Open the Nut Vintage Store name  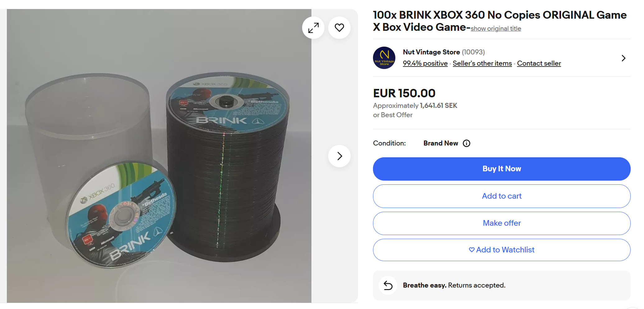(x=431, y=52)
